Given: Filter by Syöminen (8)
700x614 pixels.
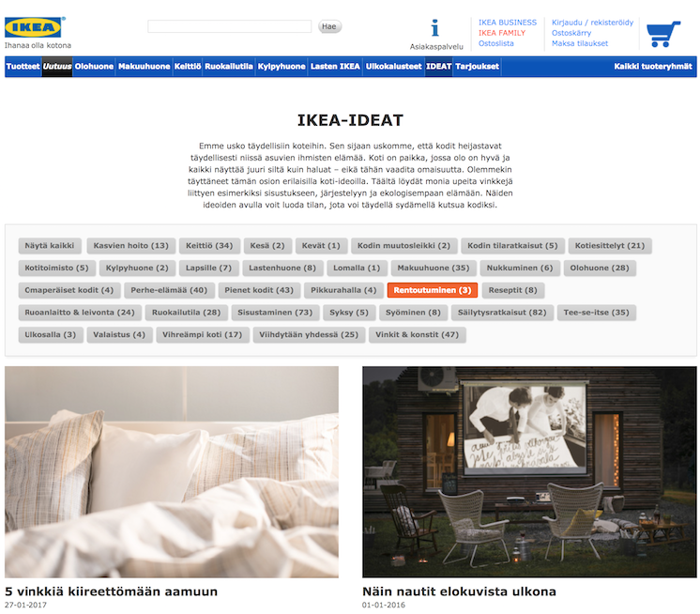Looking at the screenshot, I should pos(413,313).
